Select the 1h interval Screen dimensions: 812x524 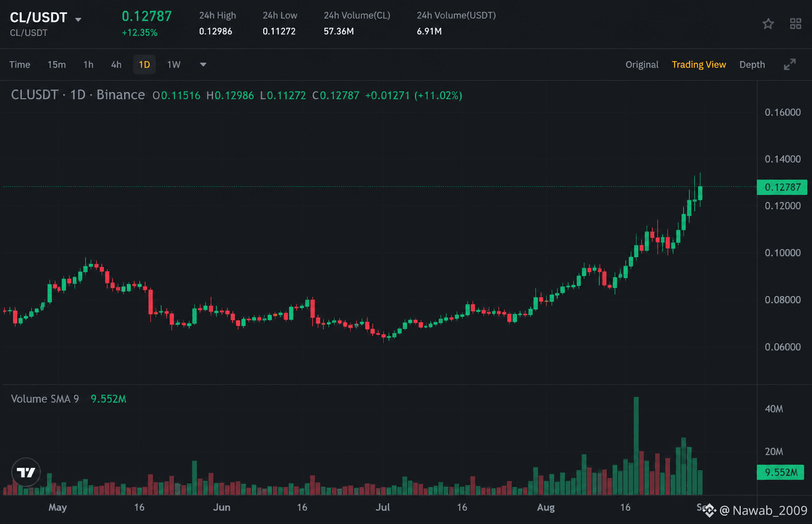88,64
